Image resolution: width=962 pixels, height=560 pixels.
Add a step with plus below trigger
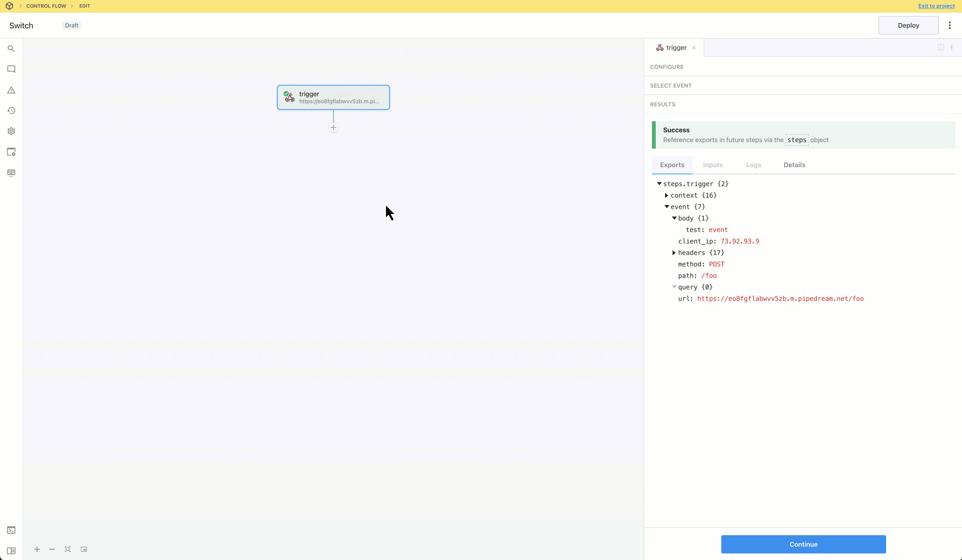tap(333, 127)
